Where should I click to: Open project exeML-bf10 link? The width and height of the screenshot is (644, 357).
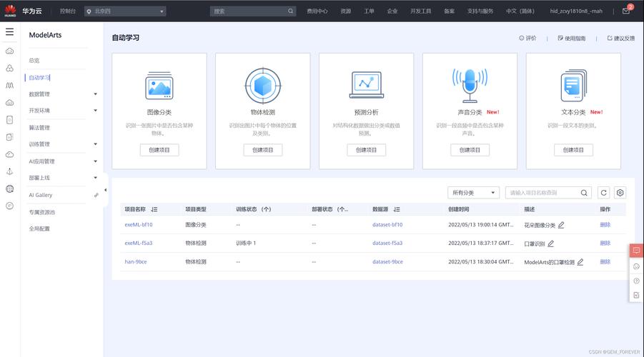click(x=139, y=225)
